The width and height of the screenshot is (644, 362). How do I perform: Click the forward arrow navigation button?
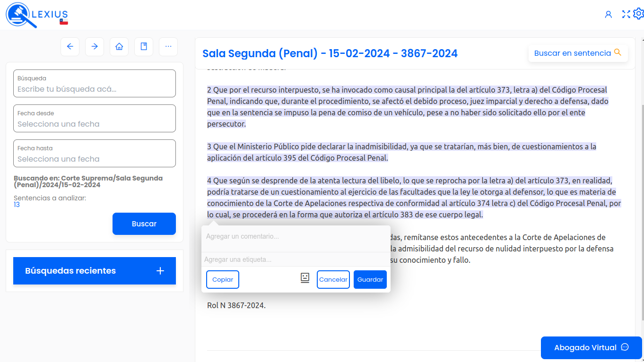click(95, 46)
